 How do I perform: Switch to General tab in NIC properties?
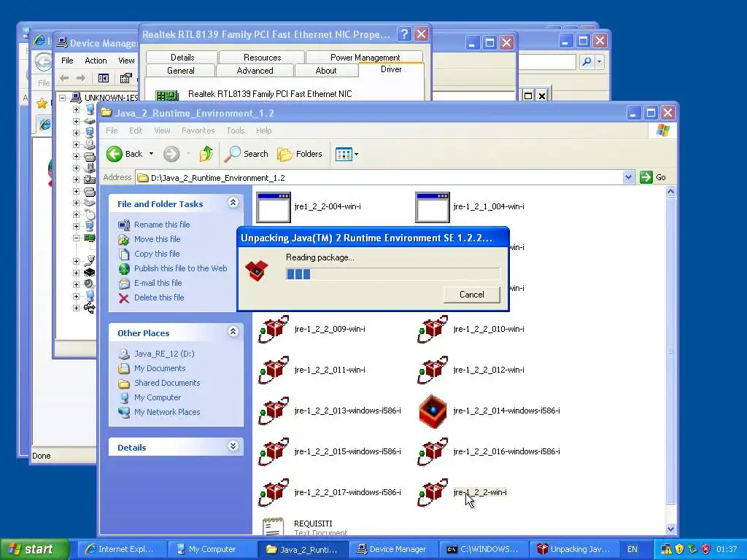coord(181,71)
